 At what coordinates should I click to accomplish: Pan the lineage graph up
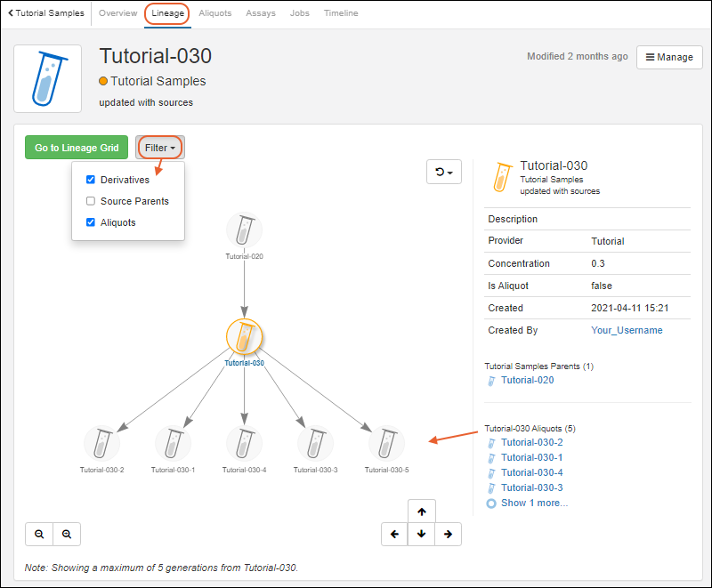tap(422, 511)
